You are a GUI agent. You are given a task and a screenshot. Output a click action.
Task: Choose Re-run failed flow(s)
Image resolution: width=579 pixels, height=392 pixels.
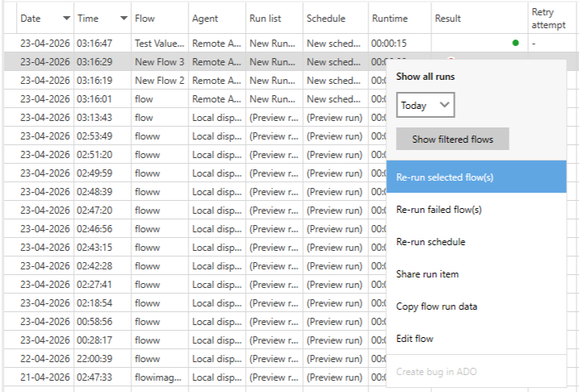pos(477,210)
